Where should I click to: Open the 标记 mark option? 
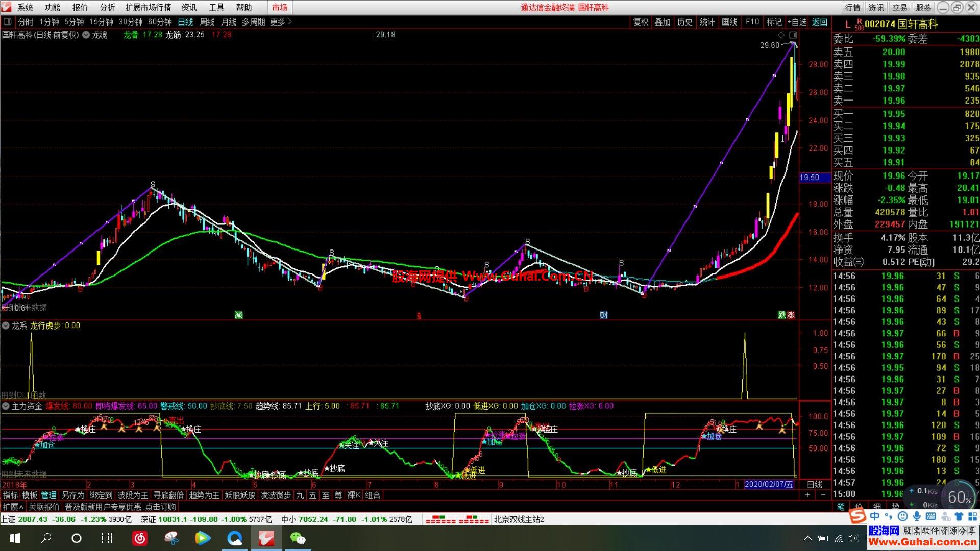coord(774,22)
